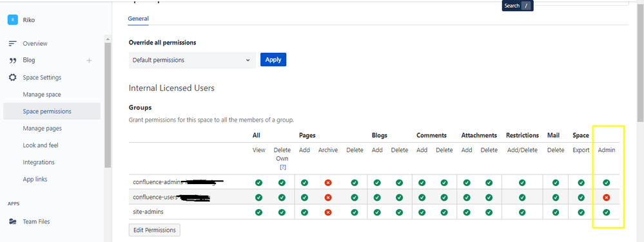This screenshot has height=242, width=644.
Task: Click the Apply button
Action: (x=273, y=59)
